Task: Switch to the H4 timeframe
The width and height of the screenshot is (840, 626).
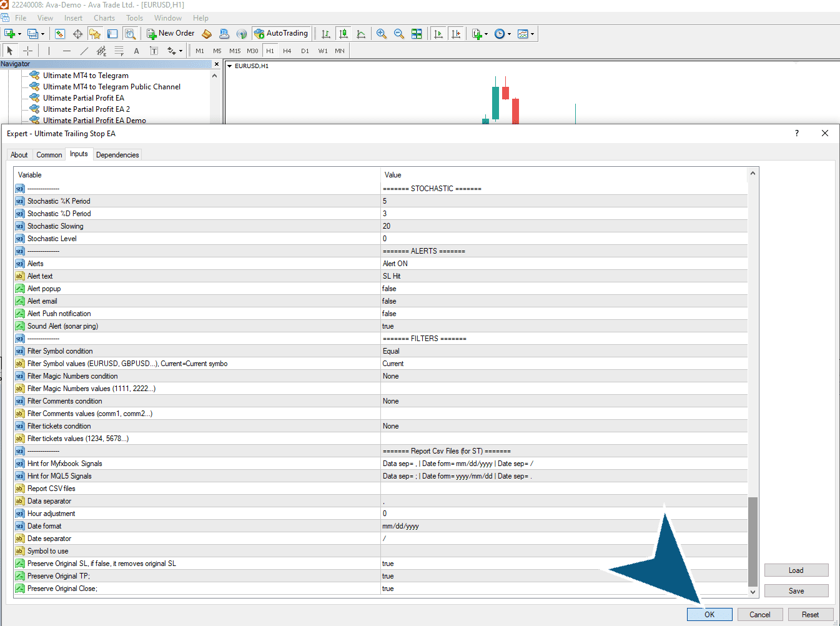Action: [287, 51]
